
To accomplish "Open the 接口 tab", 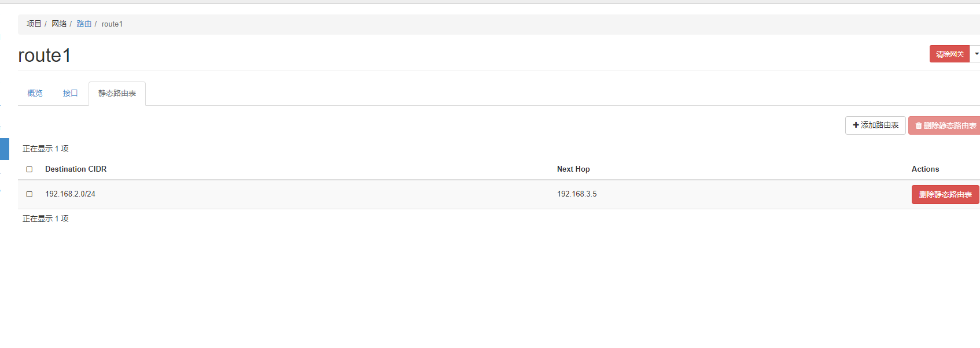I will (x=70, y=93).
